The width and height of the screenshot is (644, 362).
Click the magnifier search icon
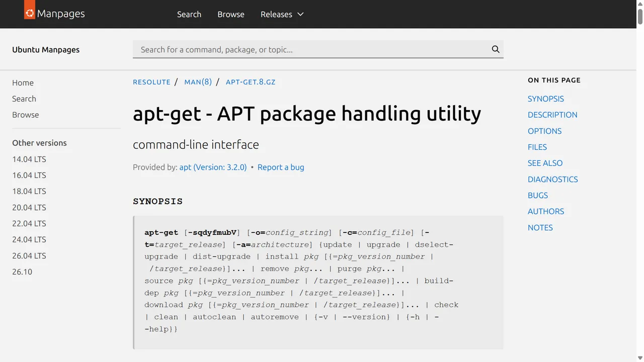tap(496, 49)
